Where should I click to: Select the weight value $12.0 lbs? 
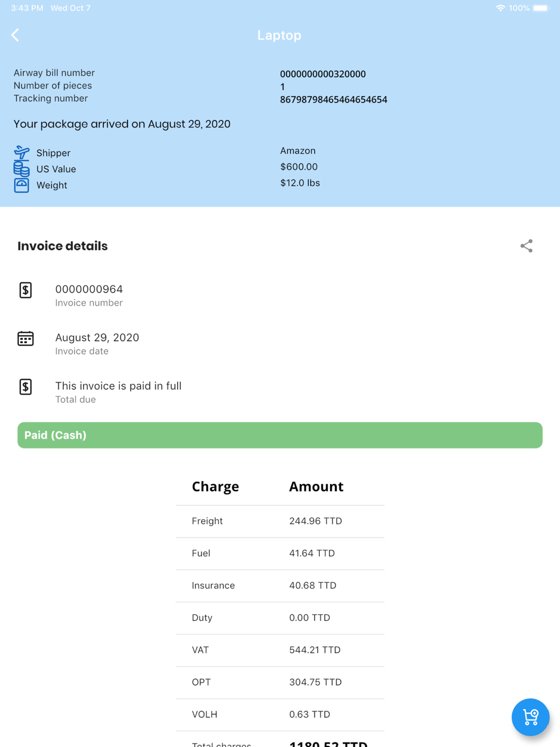tap(300, 183)
